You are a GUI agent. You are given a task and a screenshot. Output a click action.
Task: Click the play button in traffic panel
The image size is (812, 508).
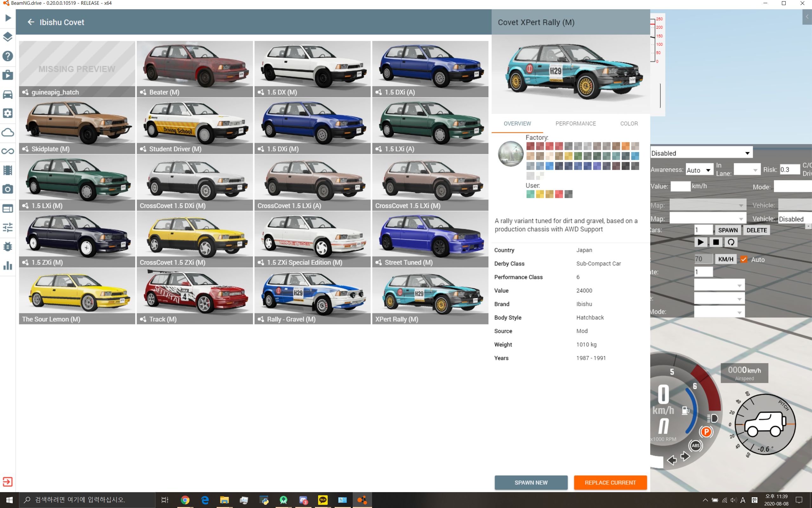click(x=701, y=242)
